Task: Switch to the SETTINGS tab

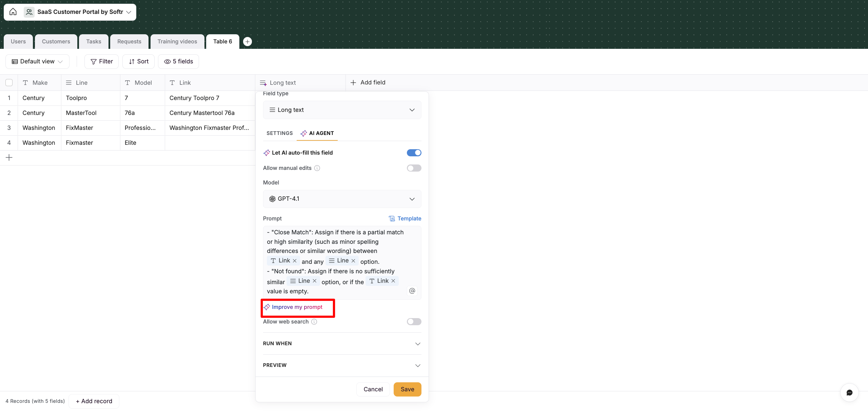Action: (279, 133)
